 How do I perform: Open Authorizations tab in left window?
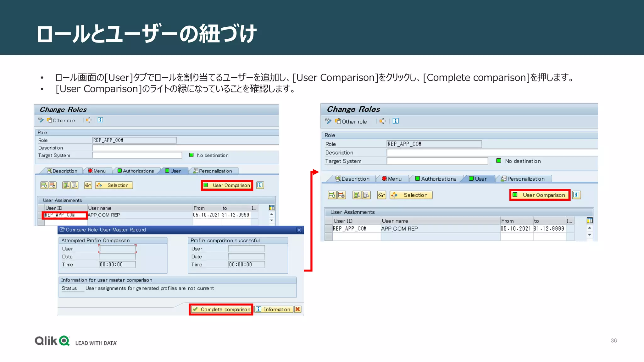136,171
